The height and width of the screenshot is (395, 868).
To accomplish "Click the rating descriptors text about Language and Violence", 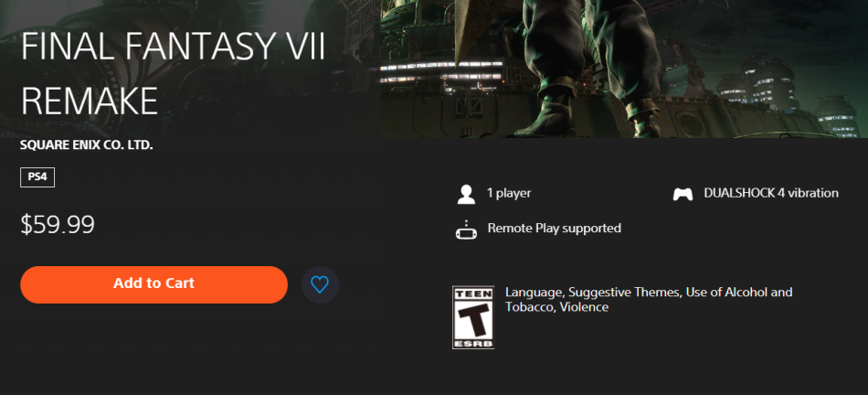I will pos(649,299).
